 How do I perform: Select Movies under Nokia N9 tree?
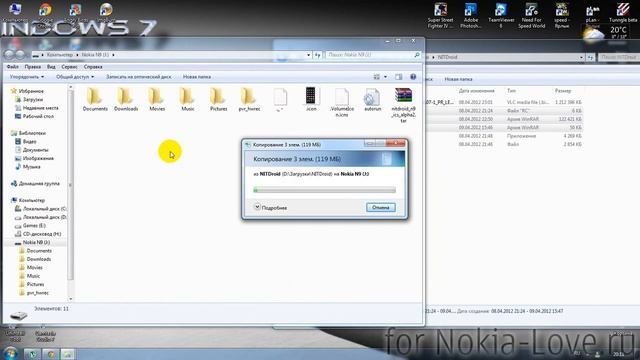pos(35,267)
